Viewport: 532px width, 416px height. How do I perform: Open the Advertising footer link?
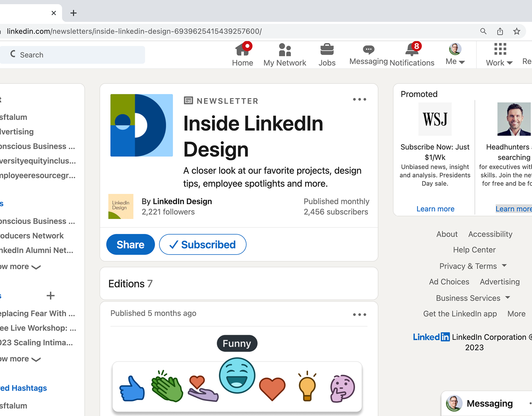pos(500,282)
